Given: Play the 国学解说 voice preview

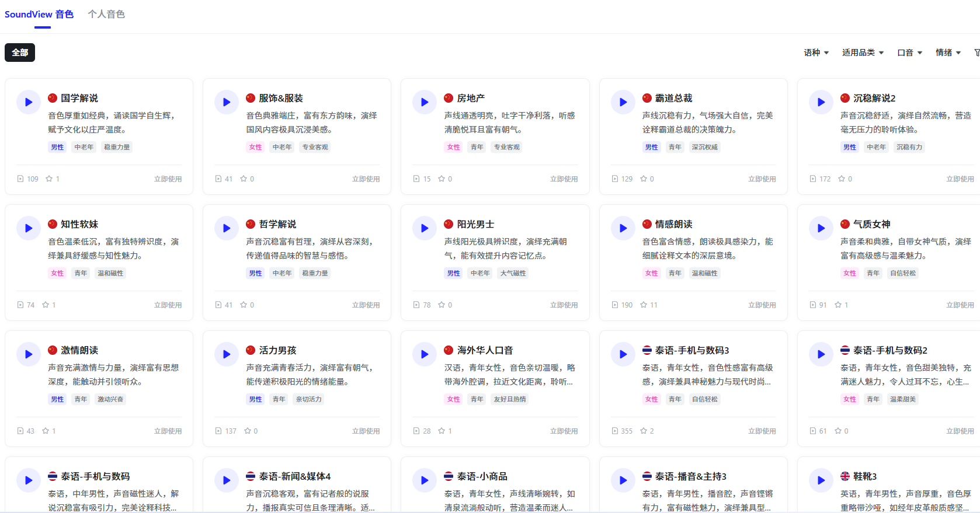Looking at the screenshot, I should click(28, 102).
